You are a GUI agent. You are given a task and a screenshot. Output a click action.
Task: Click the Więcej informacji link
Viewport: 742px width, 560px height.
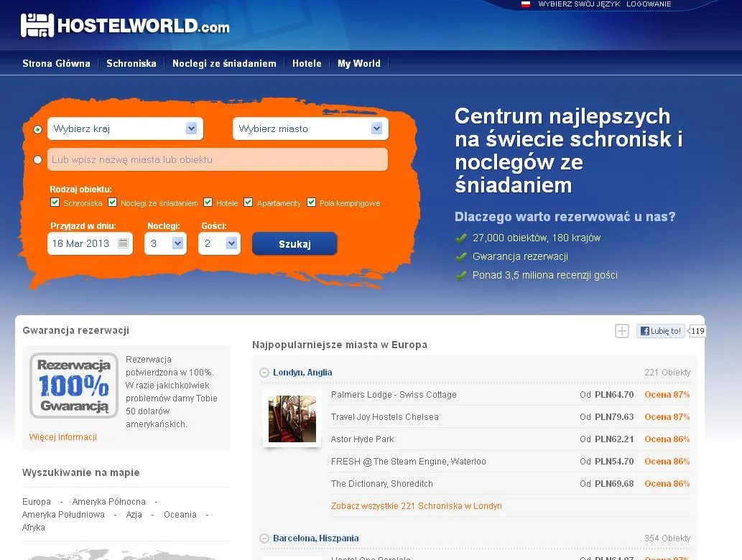click(63, 437)
